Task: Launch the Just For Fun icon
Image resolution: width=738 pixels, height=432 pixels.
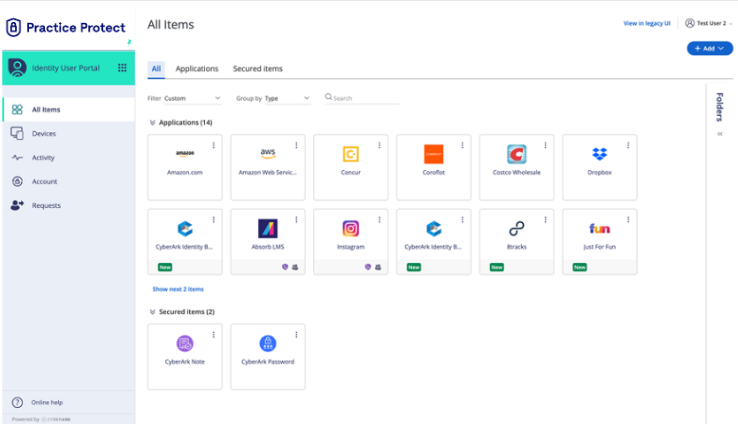Action: pyautogui.click(x=600, y=229)
